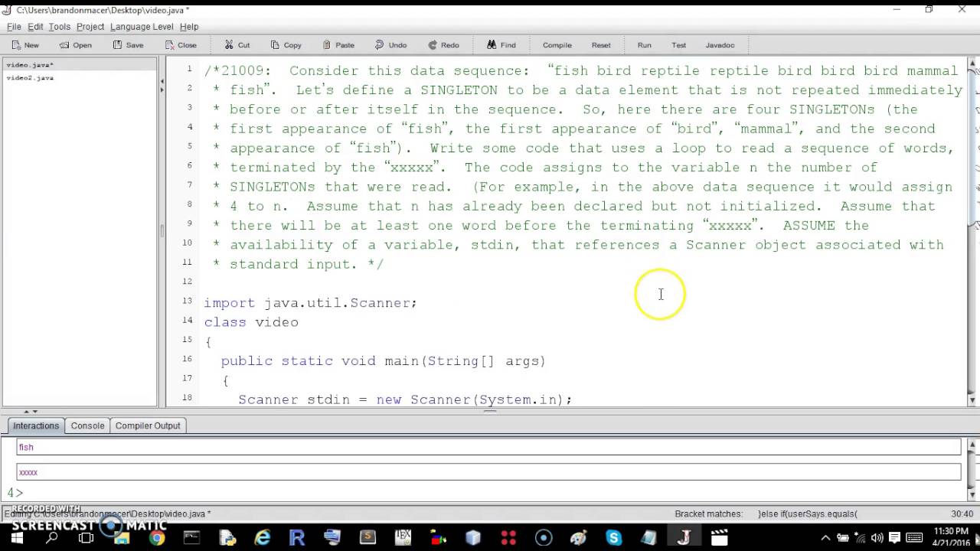Redo the last undone edit
This screenshot has width=980, height=551.
(x=443, y=45)
